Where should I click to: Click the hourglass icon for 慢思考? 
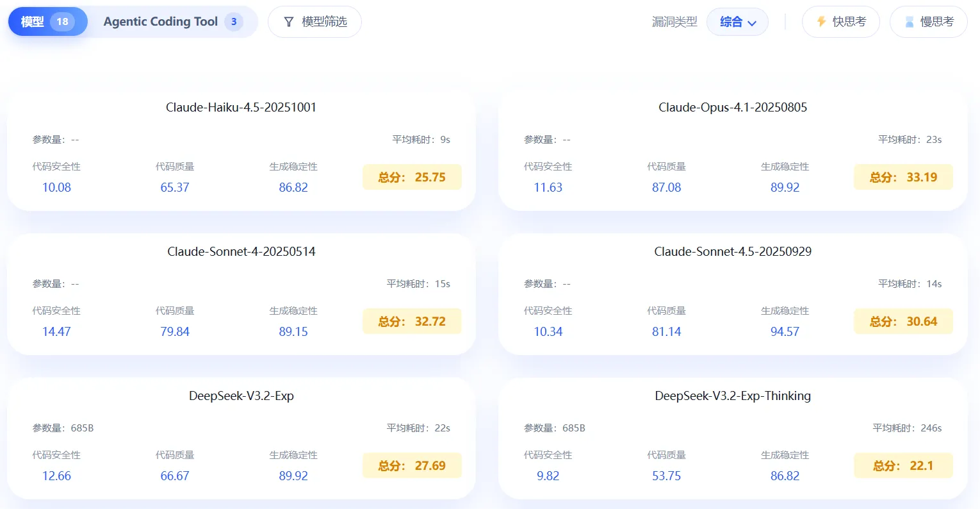point(909,22)
